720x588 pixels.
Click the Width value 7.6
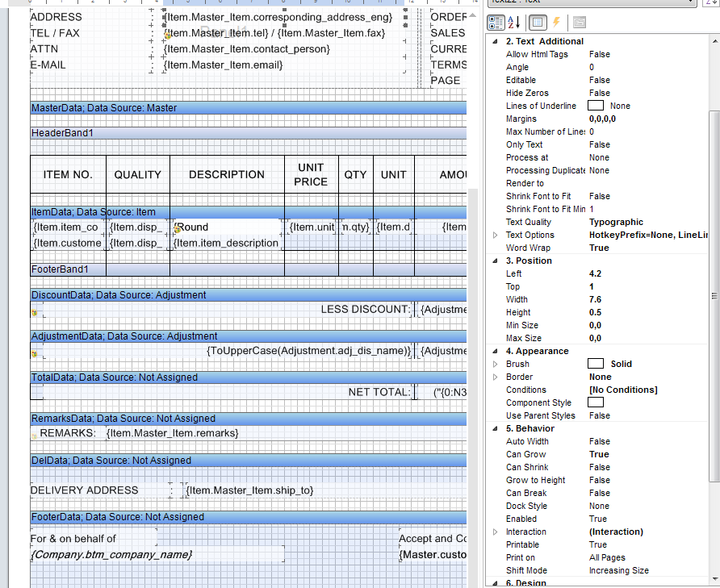(x=595, y=300)
